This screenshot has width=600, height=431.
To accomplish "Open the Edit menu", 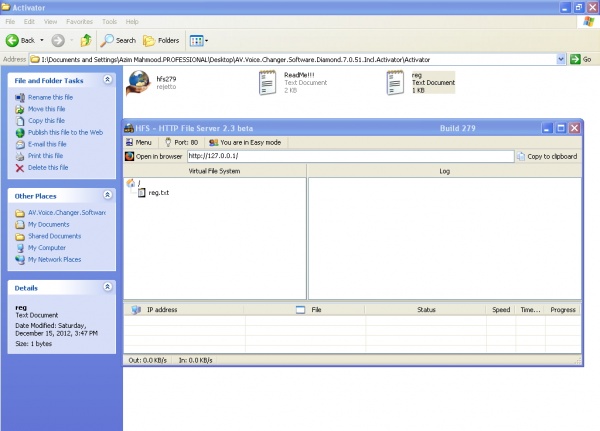I will pyautogui.click(x=29, y=21).
